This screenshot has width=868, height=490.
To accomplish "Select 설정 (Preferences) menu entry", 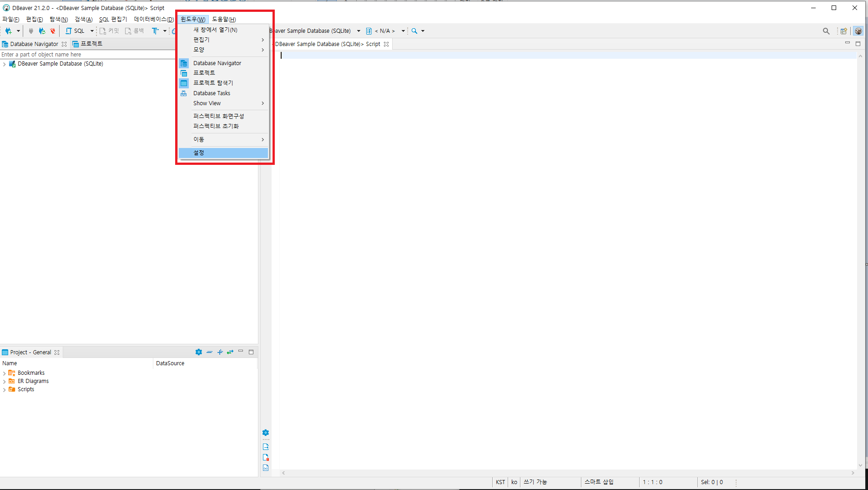I will click(x=223, y=153).
